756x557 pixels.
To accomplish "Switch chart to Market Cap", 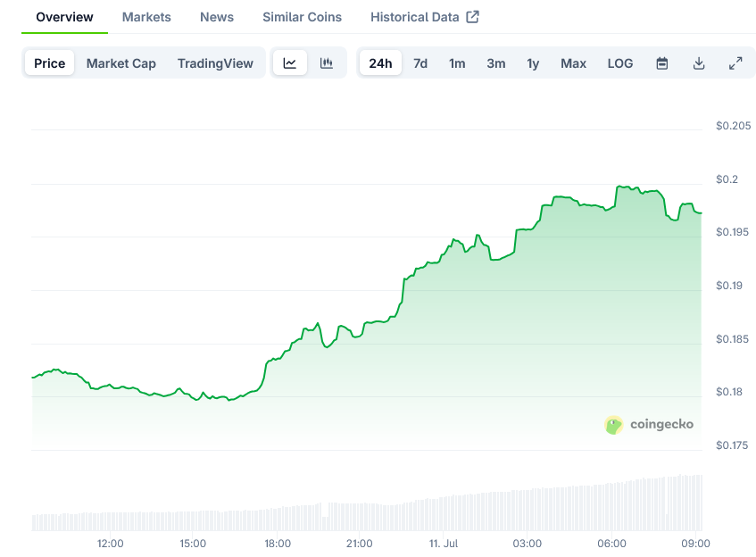I will coord(121,63).
